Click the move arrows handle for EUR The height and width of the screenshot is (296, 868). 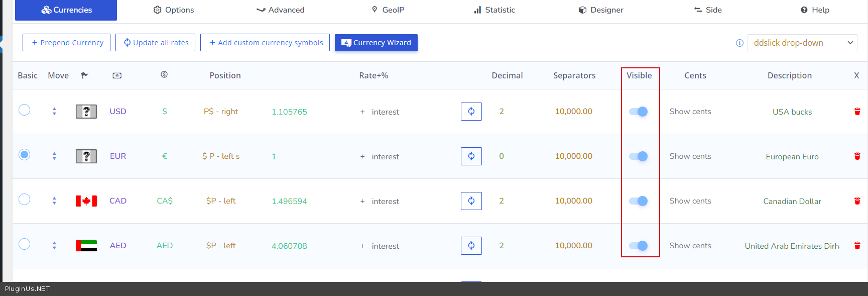coord(54,156)
